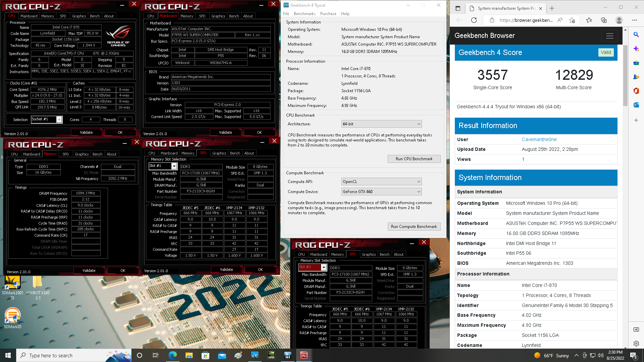Open the Windows Start menu

tap(8, 355)
